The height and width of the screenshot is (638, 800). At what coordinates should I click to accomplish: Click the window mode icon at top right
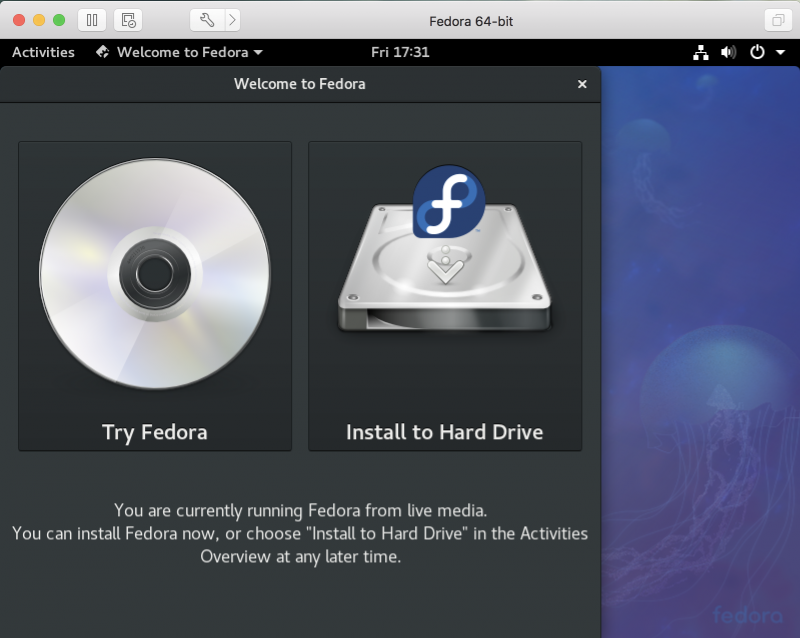pos(777,19)
